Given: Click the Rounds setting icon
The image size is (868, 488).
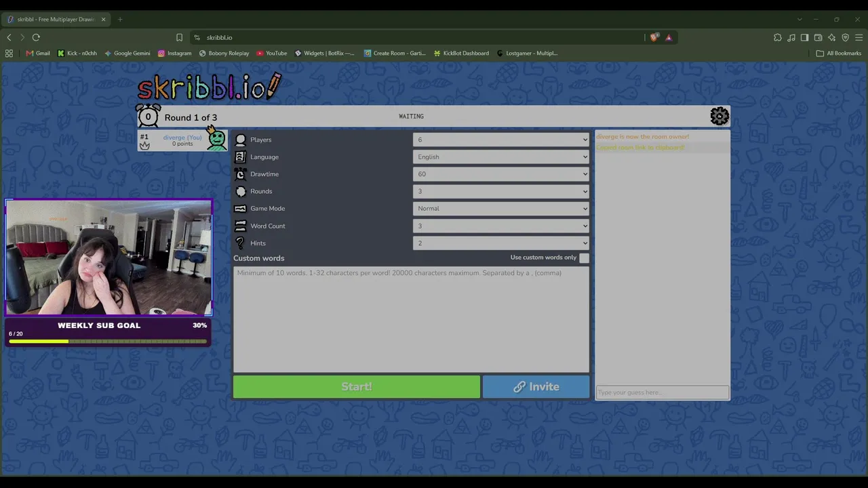Looking at the screenshot, I should pos(240,191).
